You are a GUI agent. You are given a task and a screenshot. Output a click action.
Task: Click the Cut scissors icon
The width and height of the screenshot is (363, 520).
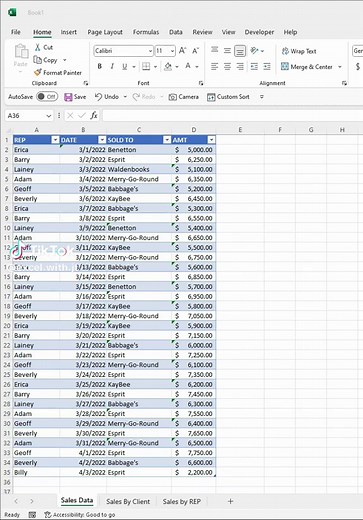(38, 47)
